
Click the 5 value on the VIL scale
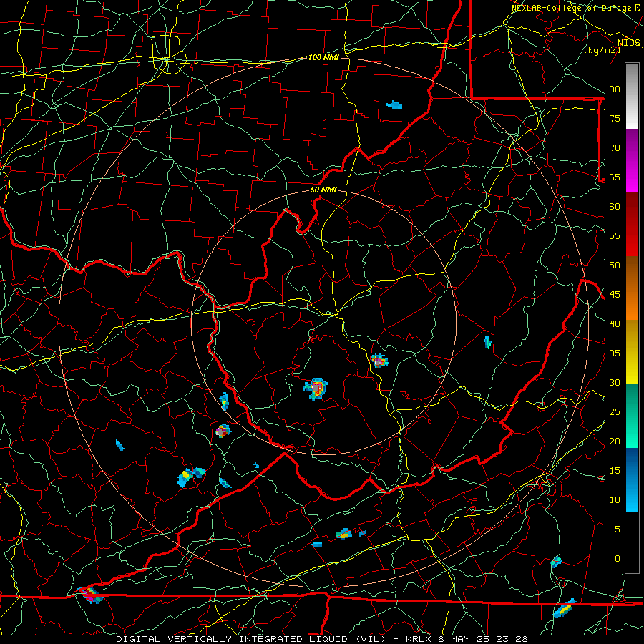618,530
